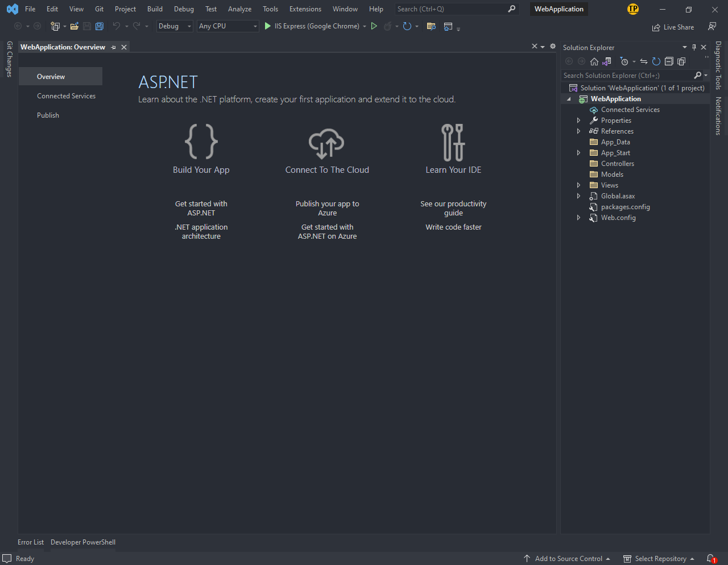Click the Solution Explorer Home icon

click(x=594, y=61)
